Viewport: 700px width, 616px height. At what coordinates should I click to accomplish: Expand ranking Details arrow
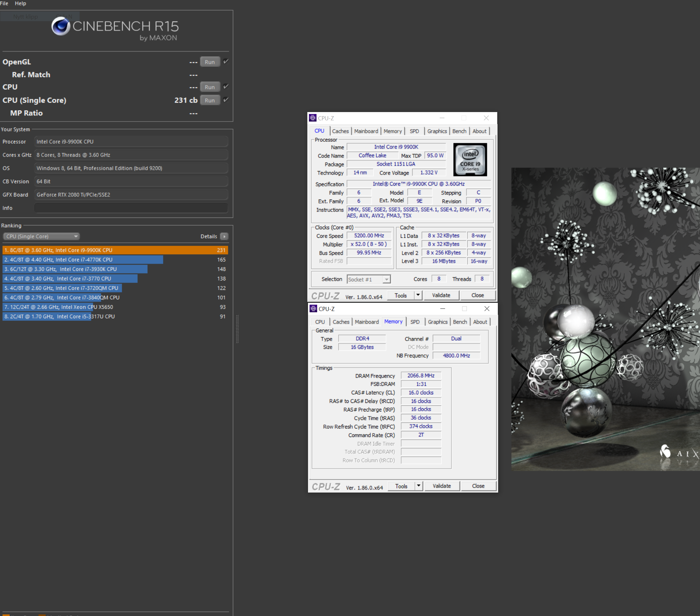(224, 236)
